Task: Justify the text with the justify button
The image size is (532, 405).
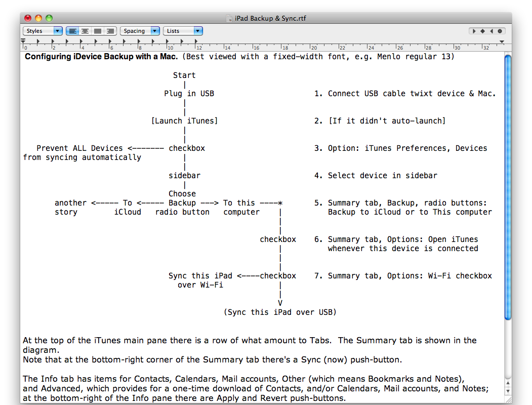Action: pyautogui.click(x=98, y=31)
